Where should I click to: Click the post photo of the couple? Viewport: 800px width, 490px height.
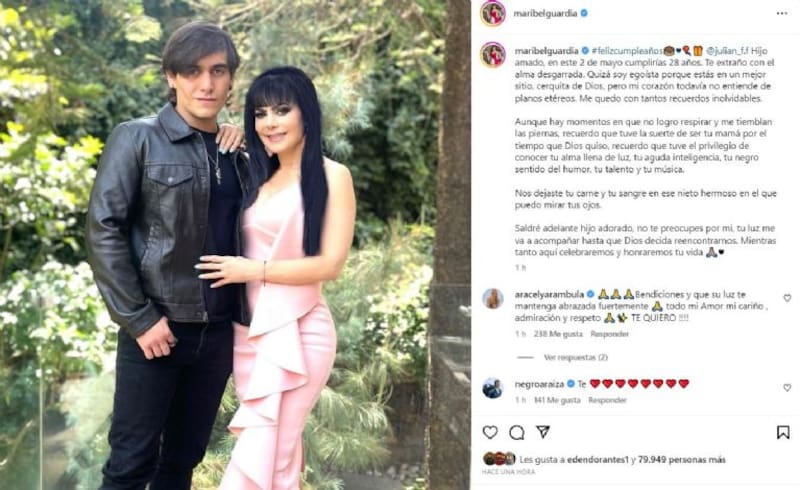(x=235, y=245)
